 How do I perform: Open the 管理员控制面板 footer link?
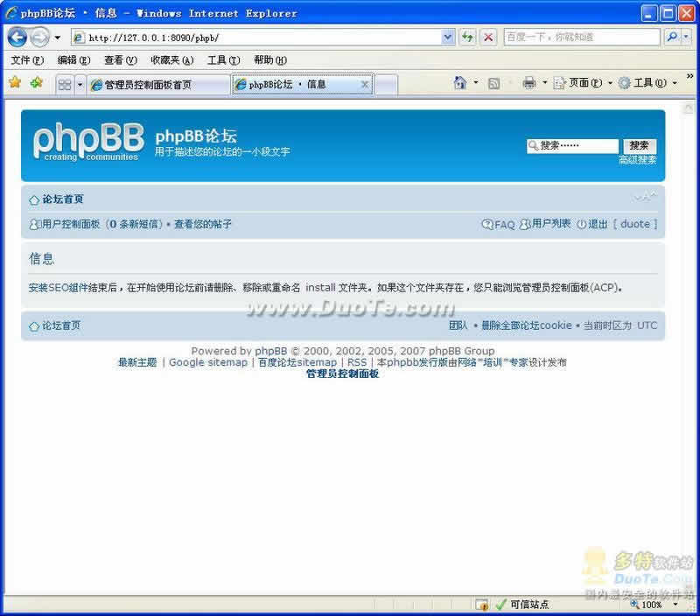click(342, 374)
